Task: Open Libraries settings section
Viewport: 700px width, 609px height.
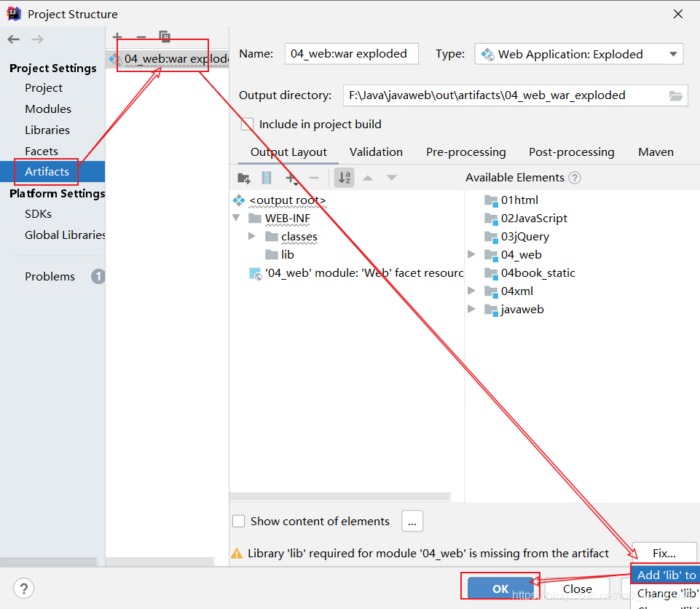Action: tap(47, 130)
